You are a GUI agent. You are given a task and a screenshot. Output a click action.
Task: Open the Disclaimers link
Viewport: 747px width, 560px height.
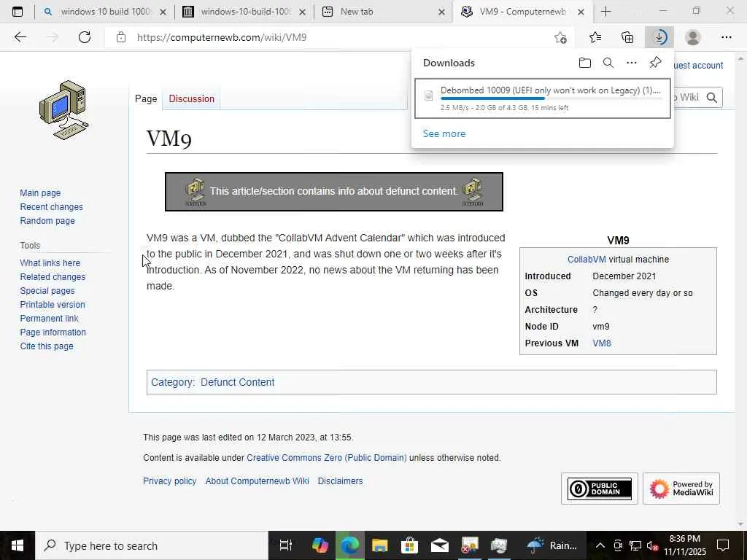click(x=340, y=481)
